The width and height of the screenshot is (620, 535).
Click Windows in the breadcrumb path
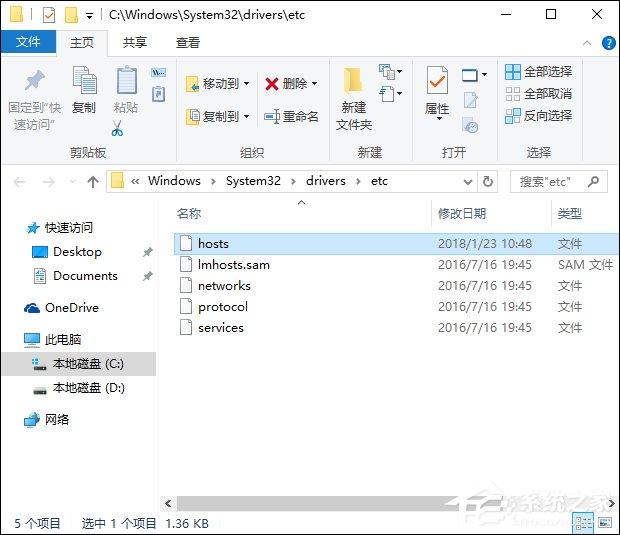(174, 181)
